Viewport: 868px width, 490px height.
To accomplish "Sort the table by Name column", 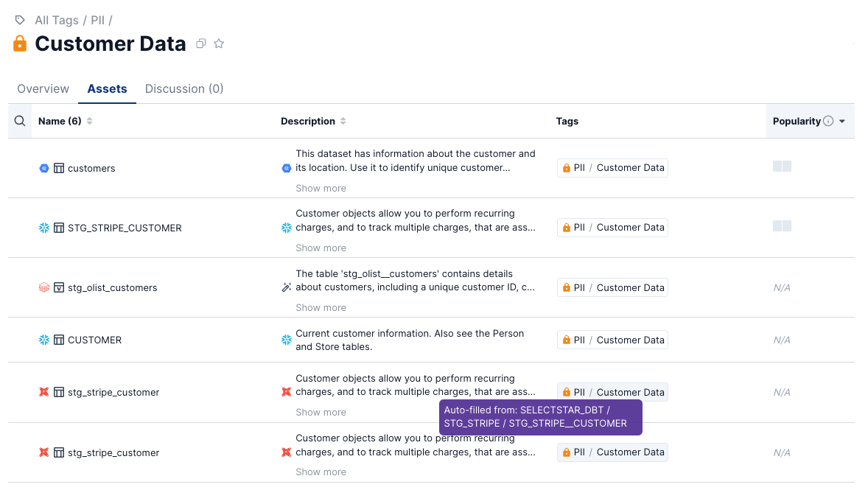I will tap(90, 121).
